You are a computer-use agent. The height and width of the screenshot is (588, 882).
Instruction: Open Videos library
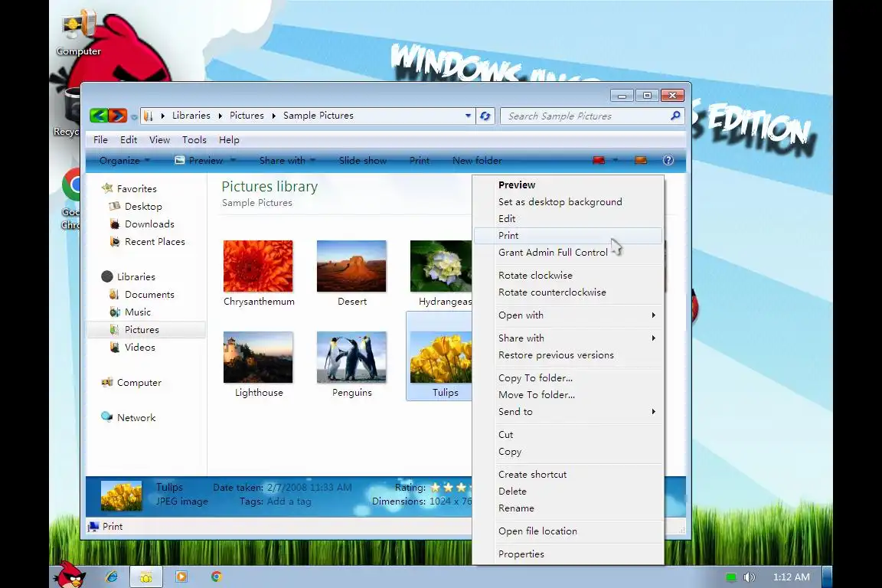tap(139, 347)
